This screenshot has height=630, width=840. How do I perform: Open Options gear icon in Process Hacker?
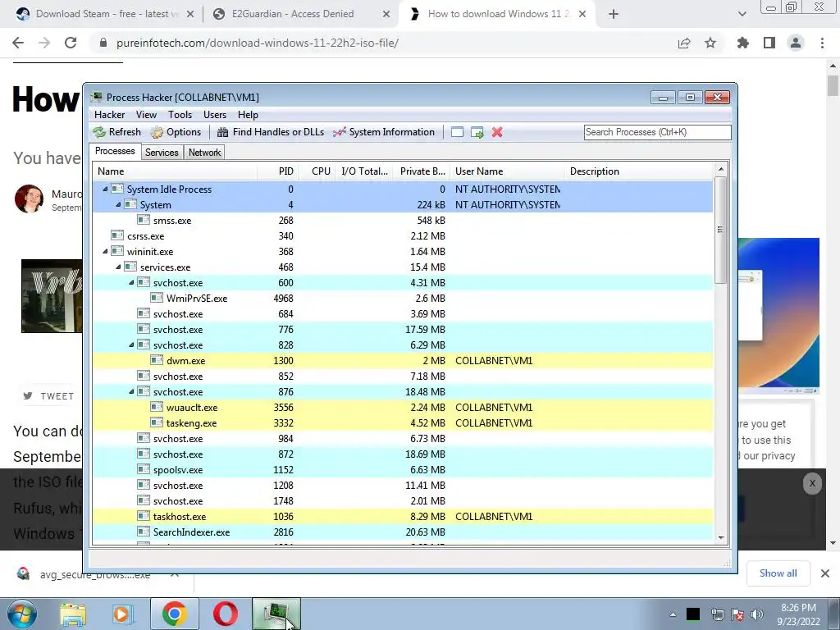click(x=157, y=132)
